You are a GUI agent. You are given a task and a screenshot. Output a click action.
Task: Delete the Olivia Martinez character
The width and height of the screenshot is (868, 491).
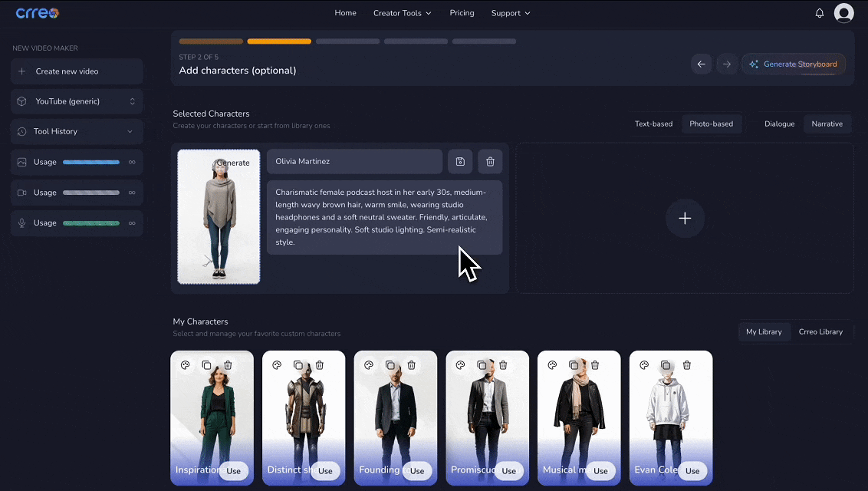490,162
